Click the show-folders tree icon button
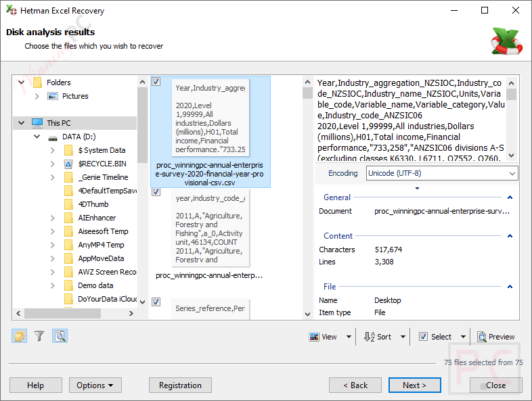 tap(20, 336)
